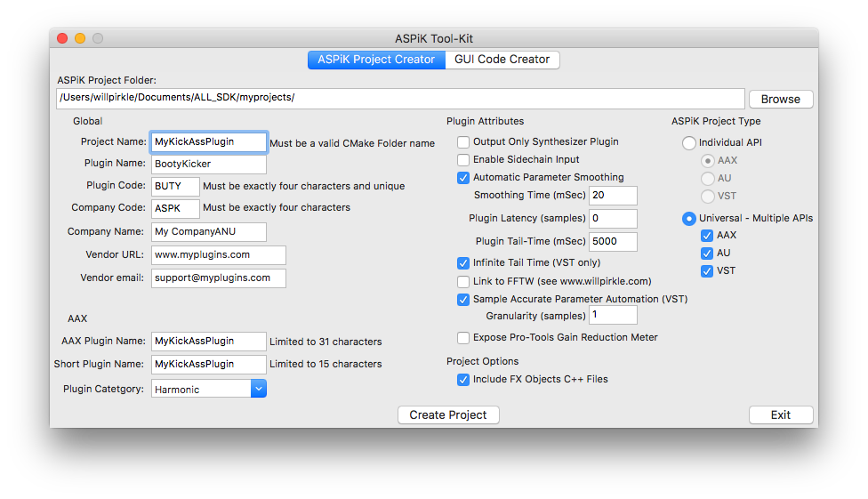Uncheck VST under Universal Multiple APIs
The height and width of the screenshot is (499, 868).
pyautogui.click(x=707, y=271)
